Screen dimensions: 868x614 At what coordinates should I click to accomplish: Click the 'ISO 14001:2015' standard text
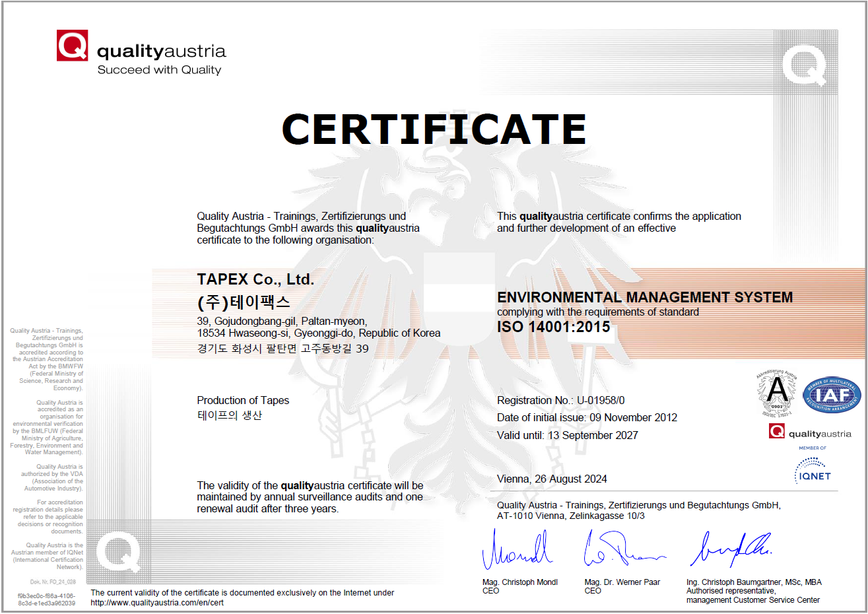[554, 327]
